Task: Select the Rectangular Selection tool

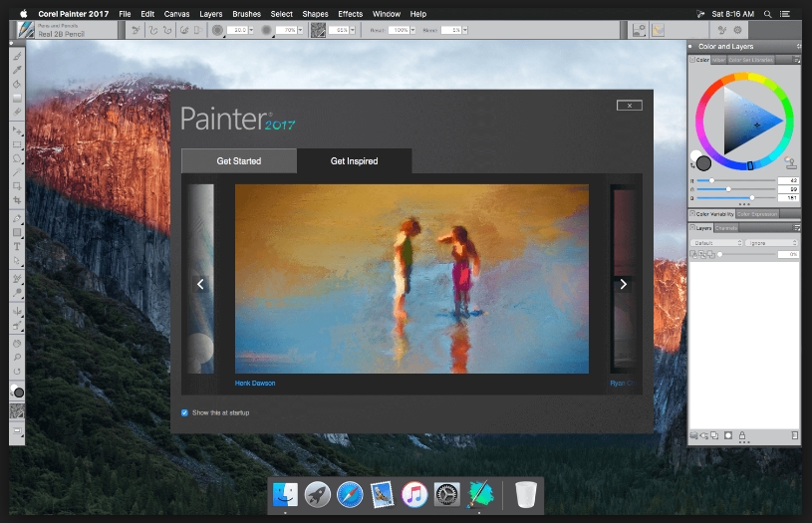Action: pyautogui.click(x=17, y=144)
